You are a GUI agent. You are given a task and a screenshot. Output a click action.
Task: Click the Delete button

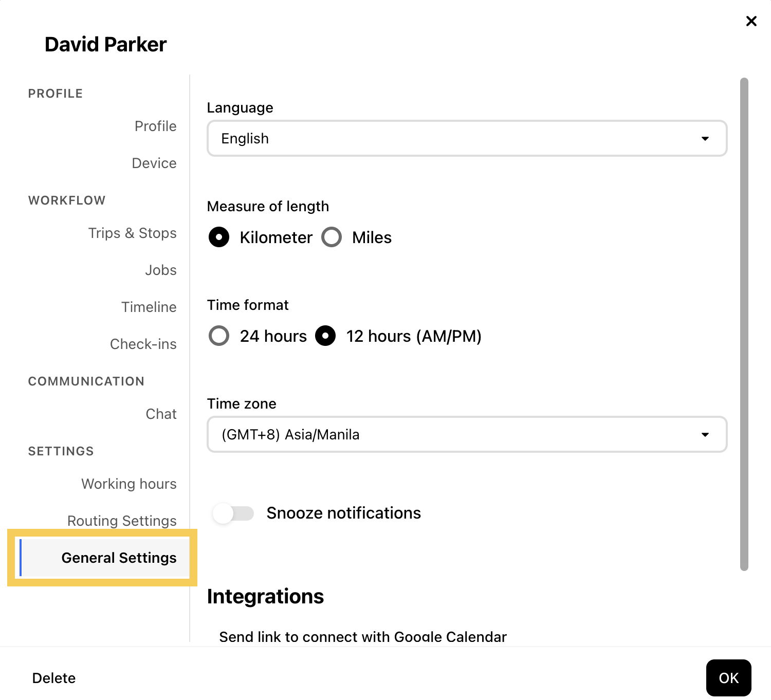[x=54, y=678]
